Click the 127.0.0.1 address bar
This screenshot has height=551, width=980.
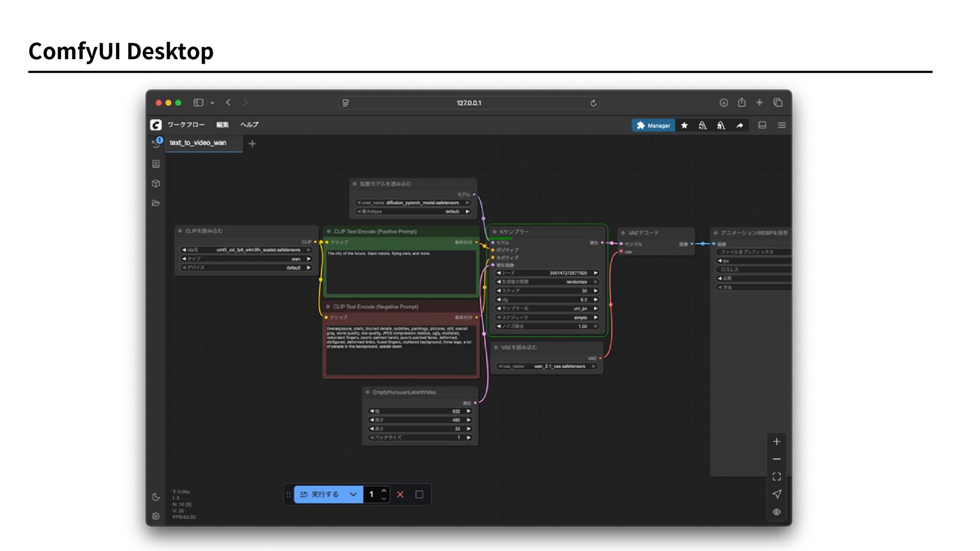(469, 103)
